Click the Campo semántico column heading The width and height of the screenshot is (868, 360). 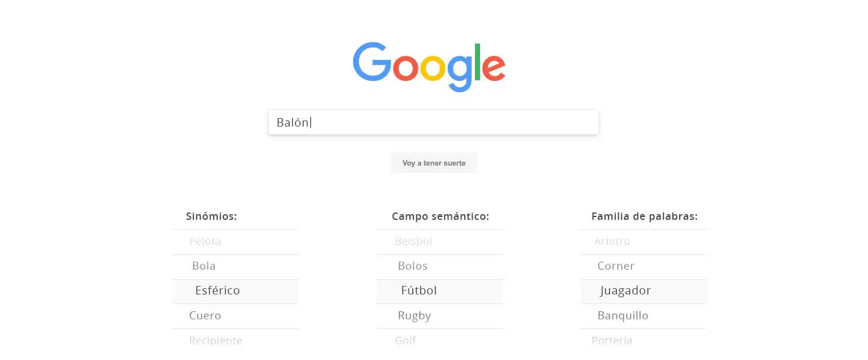441,216
